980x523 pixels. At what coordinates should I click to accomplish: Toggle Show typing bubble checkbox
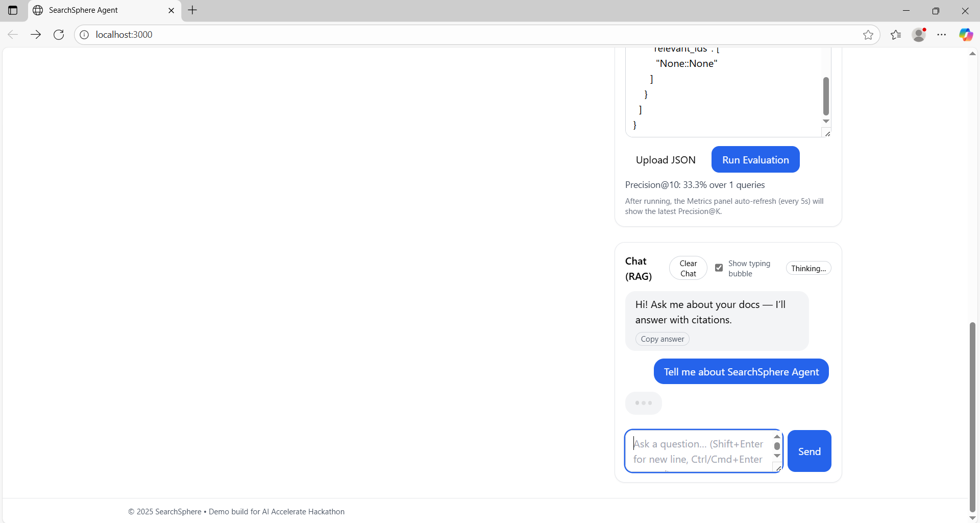(719, 268)
